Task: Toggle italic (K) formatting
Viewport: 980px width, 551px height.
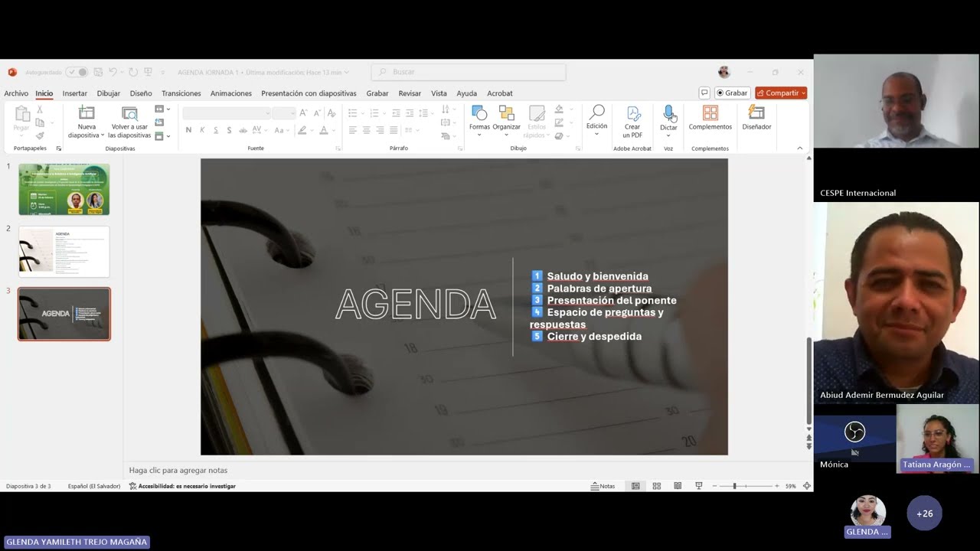Action: click(x=202, y=130)
